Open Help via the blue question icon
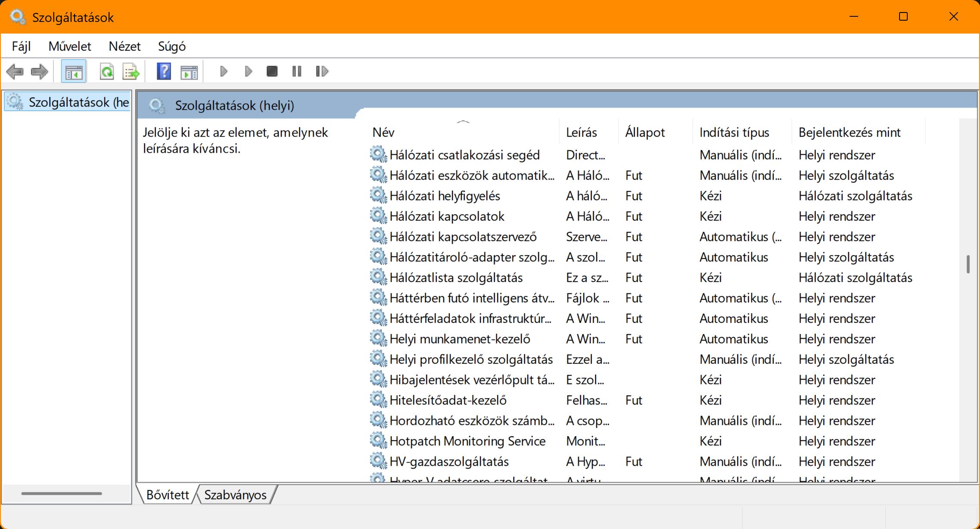 coord(164,71)
